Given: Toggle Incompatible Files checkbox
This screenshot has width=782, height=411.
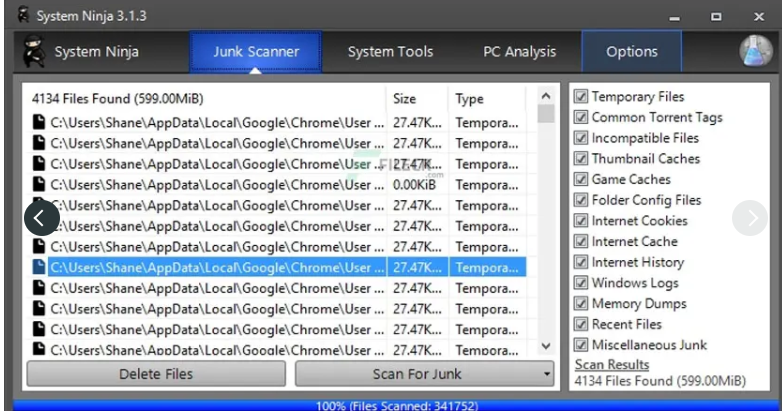Looking at the screenshot, I should (581, 138).
